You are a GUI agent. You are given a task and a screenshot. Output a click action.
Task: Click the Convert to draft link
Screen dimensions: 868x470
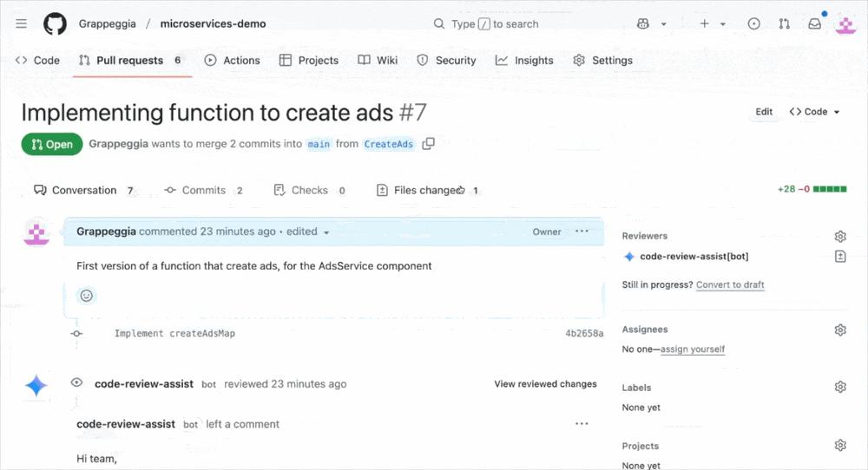tap(730, 284)
